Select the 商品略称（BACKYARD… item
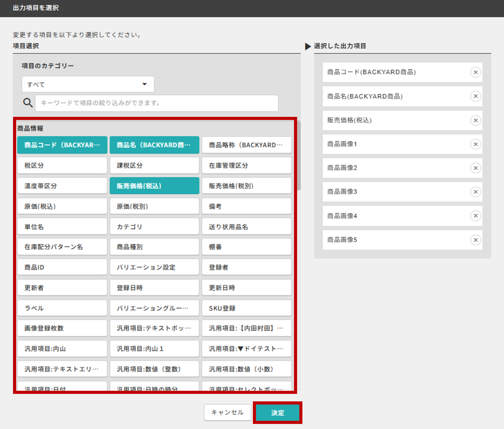Image resolution: width=504 pixels, height=429 pixels. click(247, 145)
